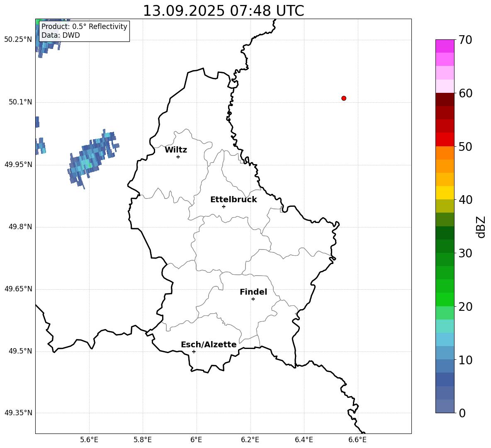Click the timestamp title 13.09.2025 07:48 UTC
This screenshot has width=491, height=448.
click(x=223, y=11)
